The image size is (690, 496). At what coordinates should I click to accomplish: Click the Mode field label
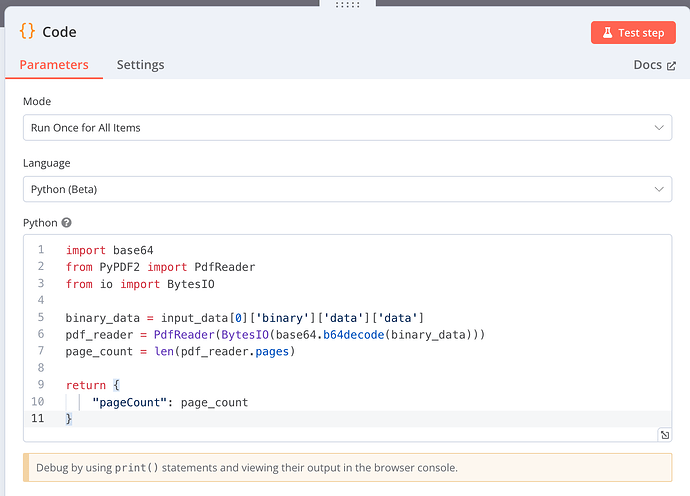click(37, 101)
